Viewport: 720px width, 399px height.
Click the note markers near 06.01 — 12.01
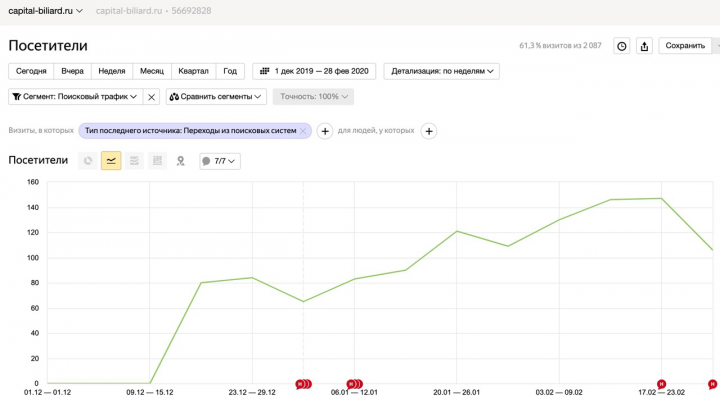[354, 384]
